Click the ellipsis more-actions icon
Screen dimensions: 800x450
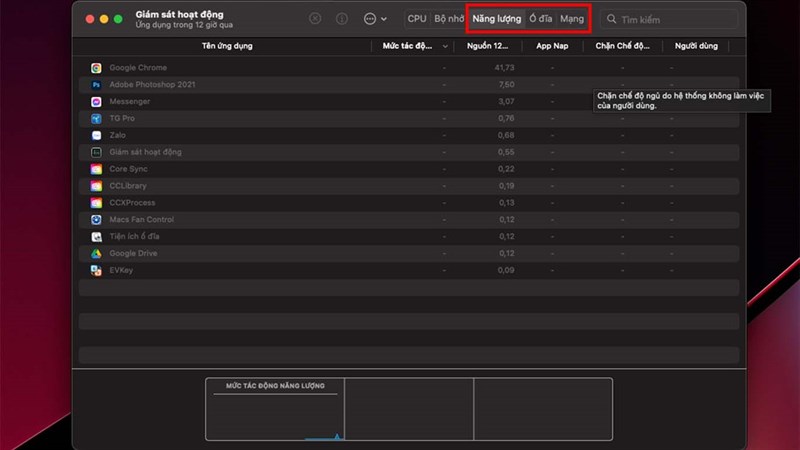(370, 19)
